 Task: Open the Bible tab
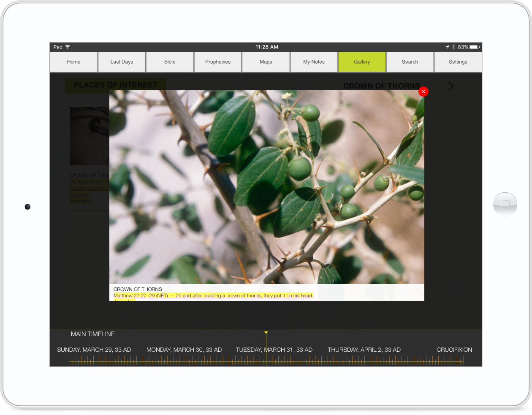pyautogui.click(x=170, y=62)
